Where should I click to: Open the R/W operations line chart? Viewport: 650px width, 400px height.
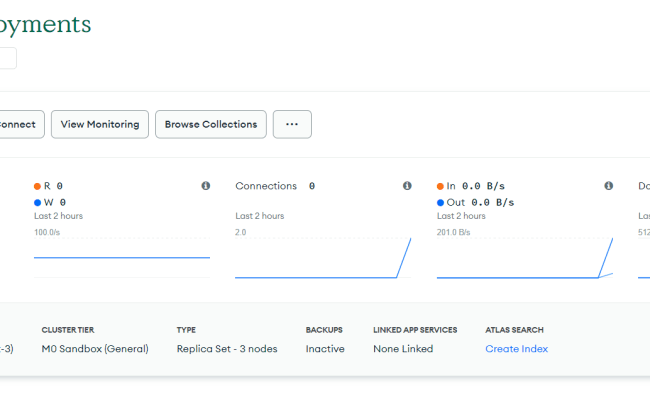(122, 257)
